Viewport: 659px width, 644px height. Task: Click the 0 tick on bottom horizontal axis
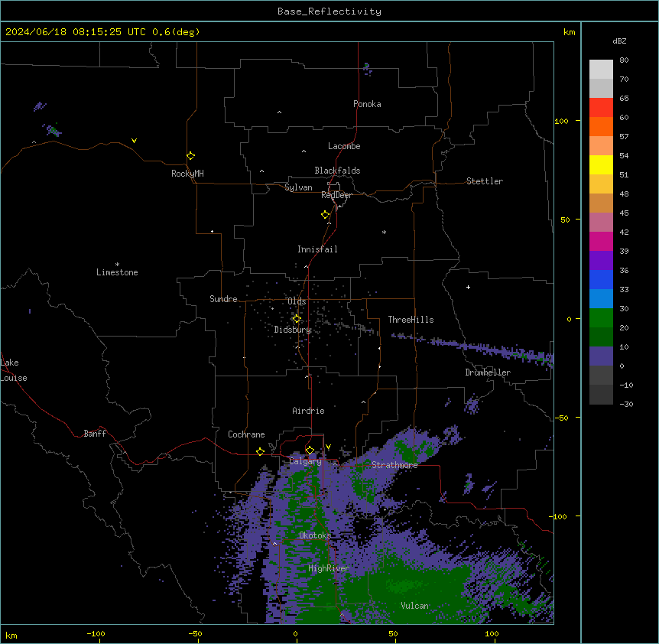[295, 633]
